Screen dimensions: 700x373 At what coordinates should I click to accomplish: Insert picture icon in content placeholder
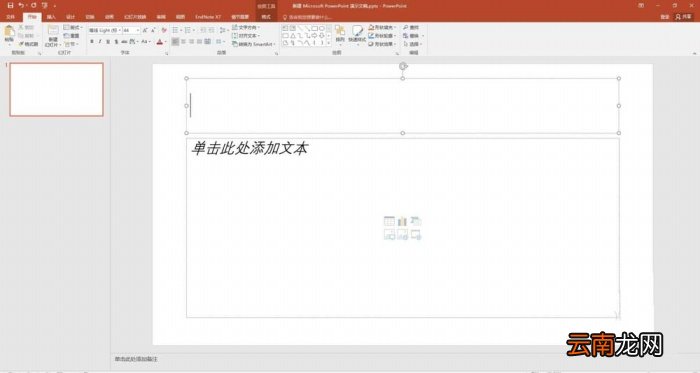[x=389, y=234]
